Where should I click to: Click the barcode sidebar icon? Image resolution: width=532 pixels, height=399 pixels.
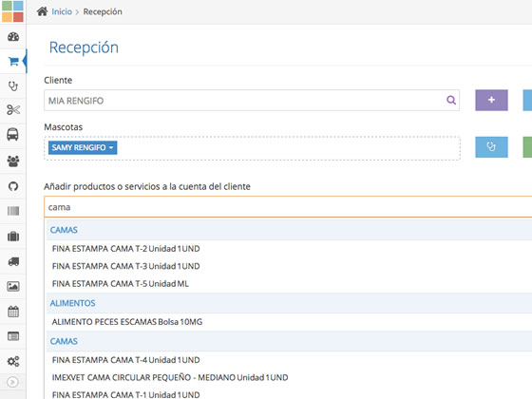13,211
